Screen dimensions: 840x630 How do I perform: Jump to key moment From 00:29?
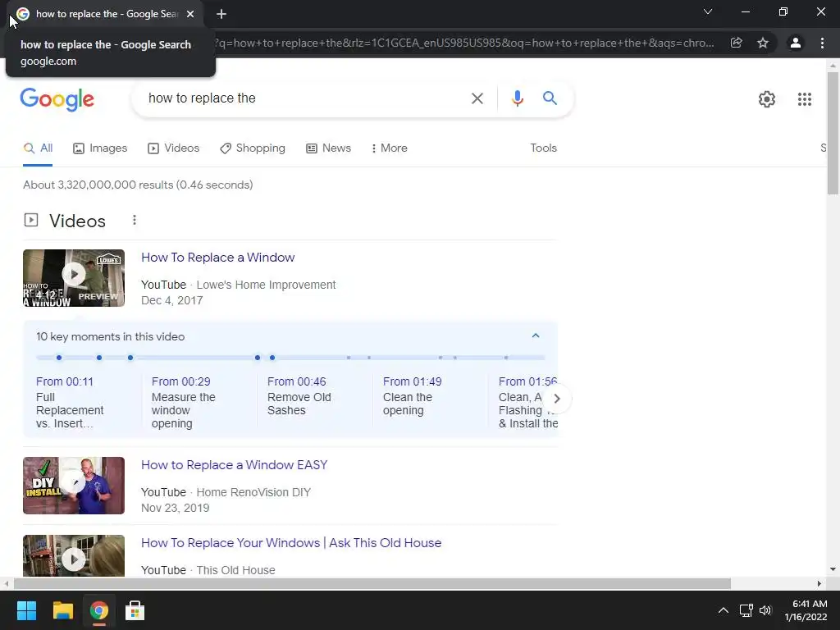[x=180, y=382]
